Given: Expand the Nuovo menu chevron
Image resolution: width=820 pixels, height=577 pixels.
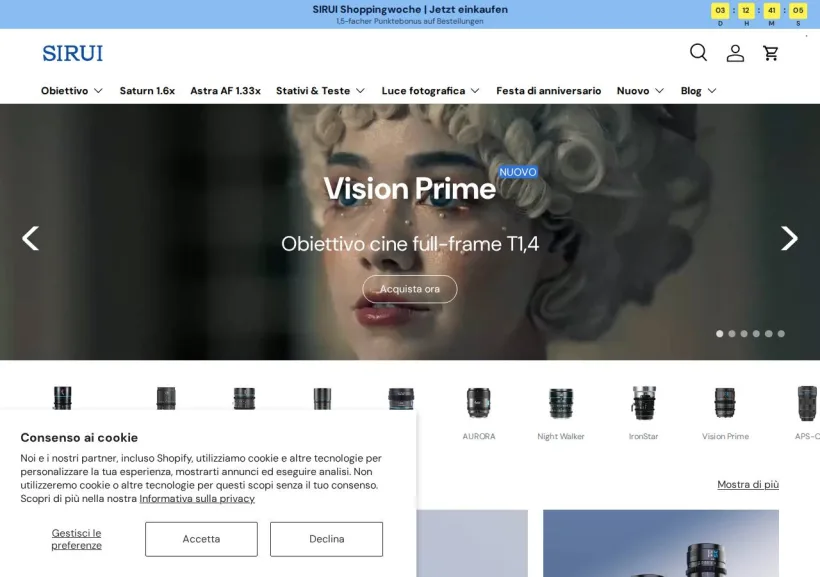Looking at the screenshot, I should [659, 91].
